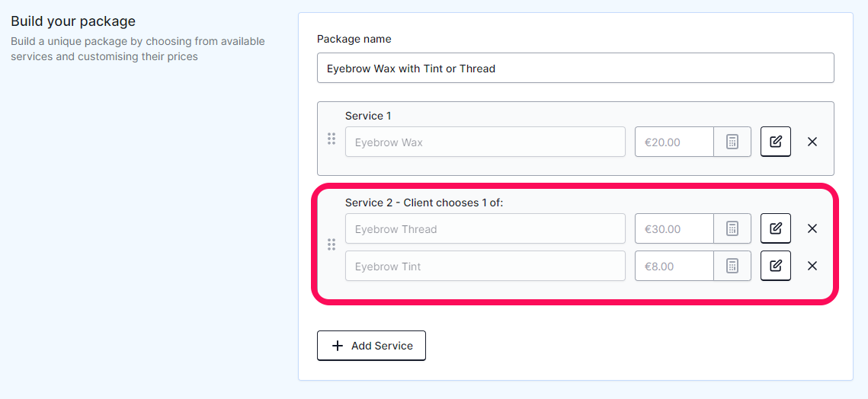Open calculator icon beside €30.00 price

(732, 228)
